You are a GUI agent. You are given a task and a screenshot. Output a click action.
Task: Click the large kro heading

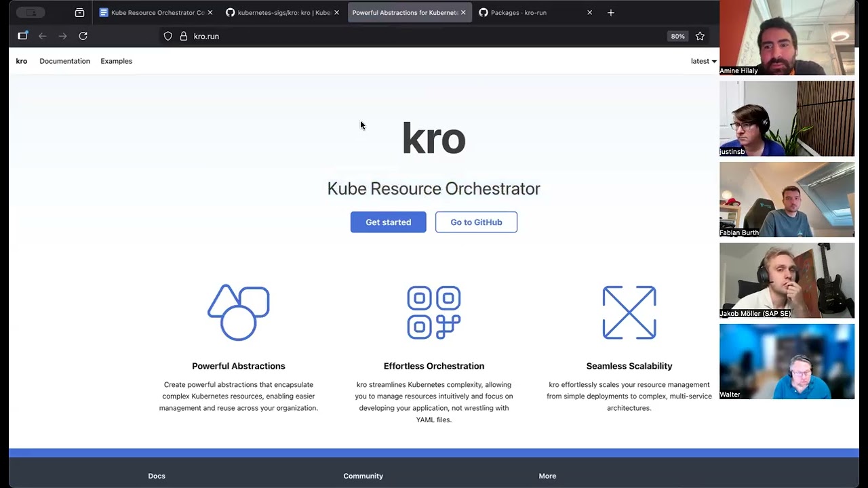[x=434, y=138]
